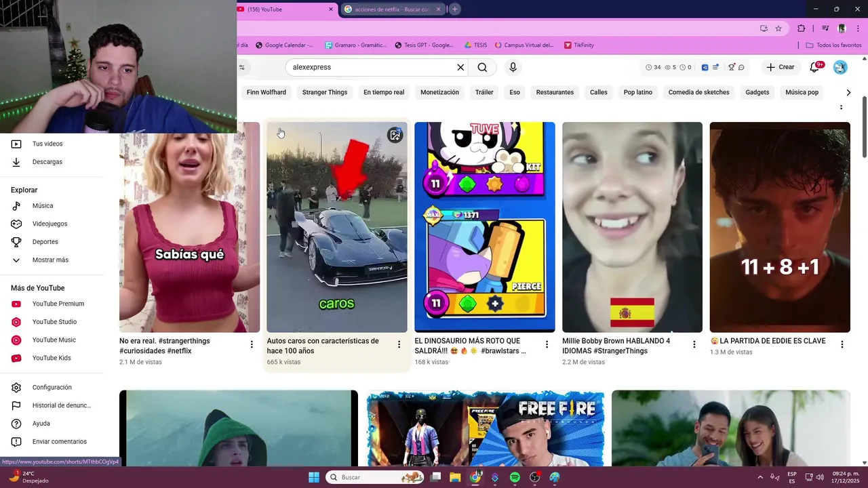
Task: Open Gramaro bookmark
Action: [x=355, y=45]
